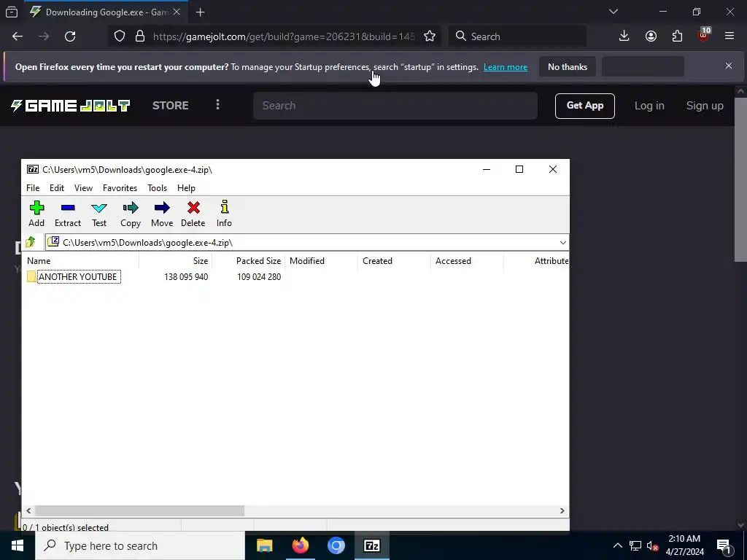
Task: Close the Downloading Google.exe tab
Action: pos(177,12)
